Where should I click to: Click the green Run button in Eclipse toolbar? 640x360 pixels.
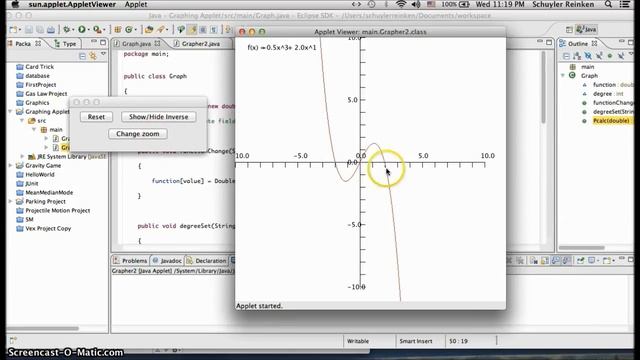click(x=82, y=29)
